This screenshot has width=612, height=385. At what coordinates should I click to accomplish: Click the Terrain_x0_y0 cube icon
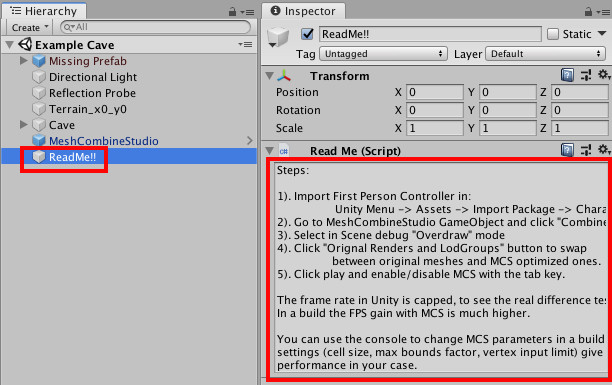39,109
